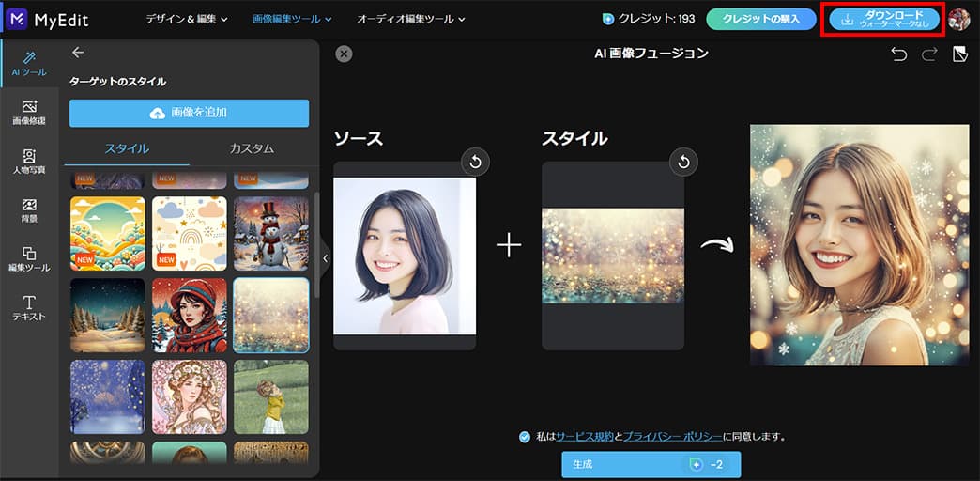Viewport: 980px width, 481px height.
Task: Open the 背景 sidebar tool
Action: pos(29,210)
